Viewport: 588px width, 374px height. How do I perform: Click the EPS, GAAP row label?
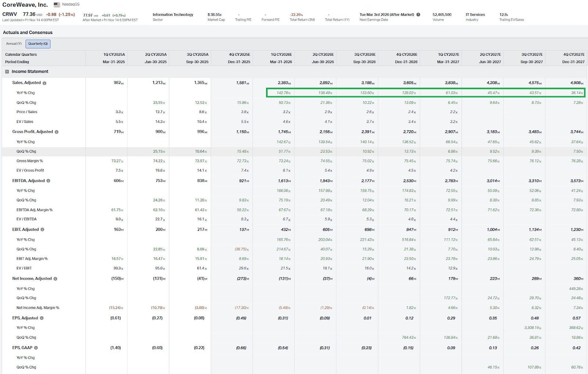(x=22, y=348)
